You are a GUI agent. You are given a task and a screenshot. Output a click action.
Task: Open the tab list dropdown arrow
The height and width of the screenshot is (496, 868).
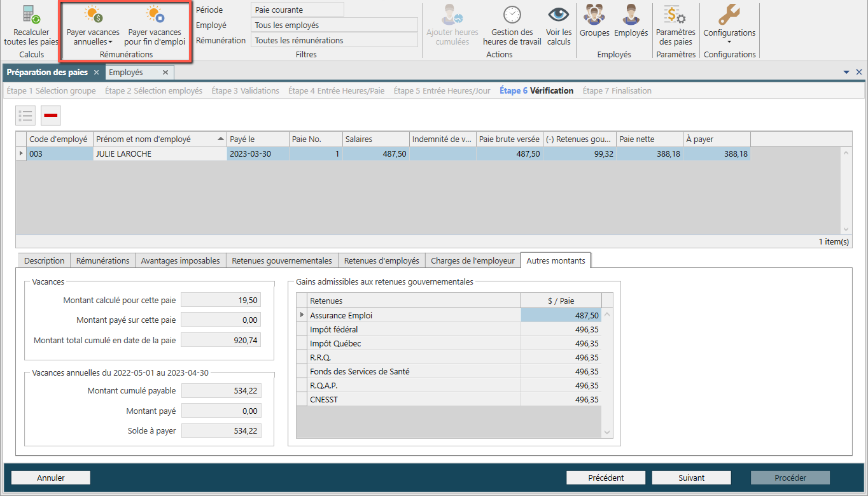coord(846,73)
